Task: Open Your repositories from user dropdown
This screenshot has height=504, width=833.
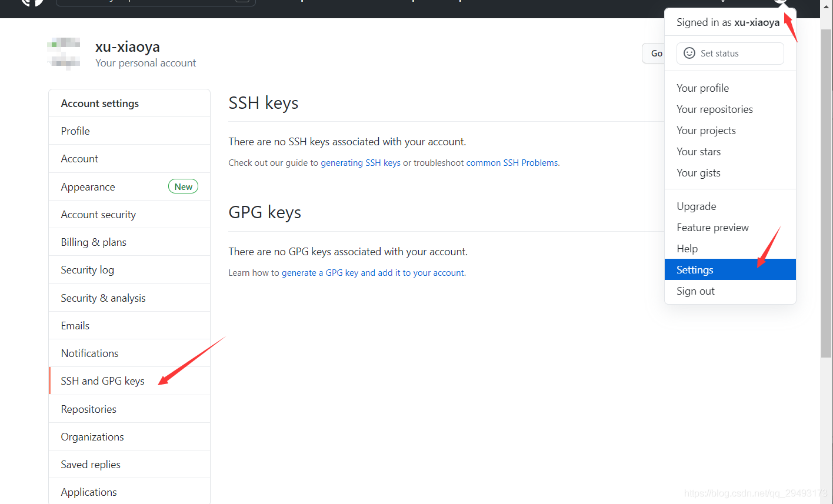Action: 730,109
